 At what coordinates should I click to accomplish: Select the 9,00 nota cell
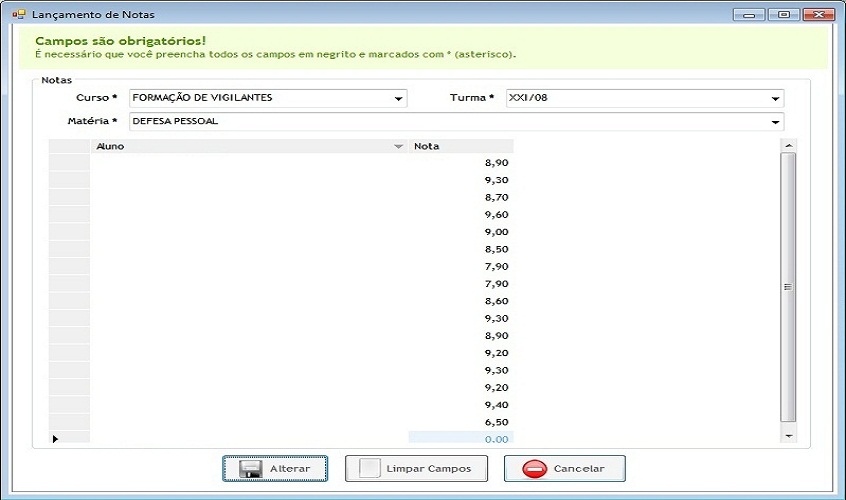pos(461,231)
